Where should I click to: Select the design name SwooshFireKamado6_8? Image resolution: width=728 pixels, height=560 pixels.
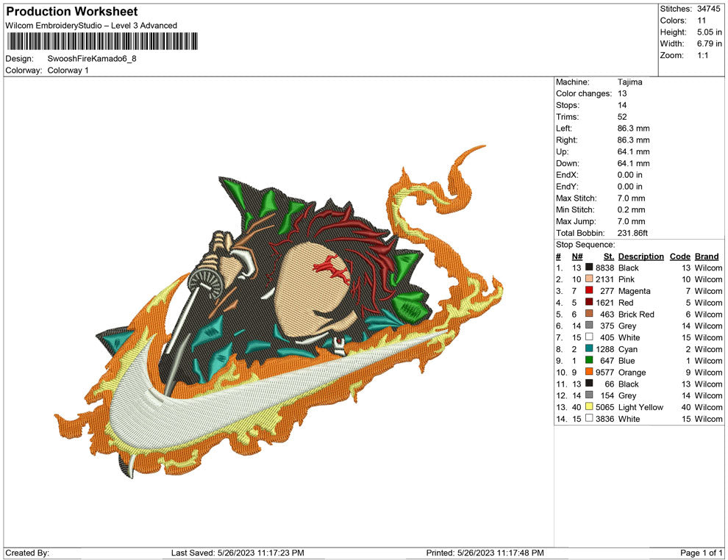(92, 59)
